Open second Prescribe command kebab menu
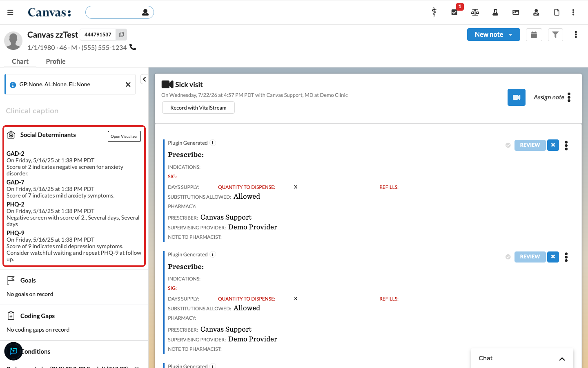This screenshot has height=368, width=588. [566, 257]
